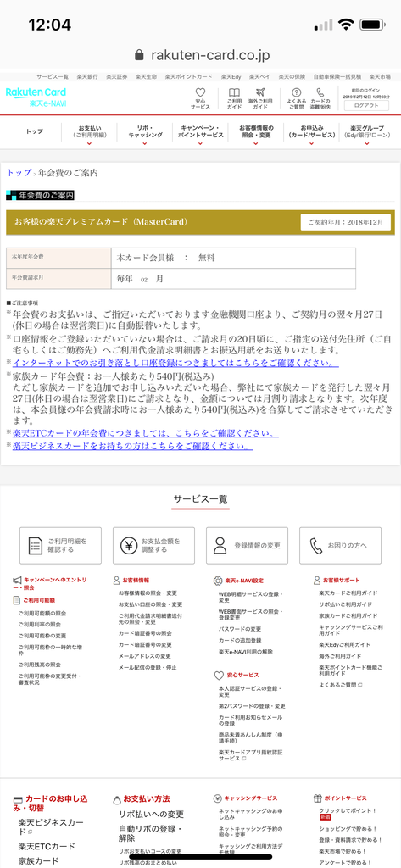Expand the お申込み(カード/サービス) menu arrow

[x=311, y=143]
